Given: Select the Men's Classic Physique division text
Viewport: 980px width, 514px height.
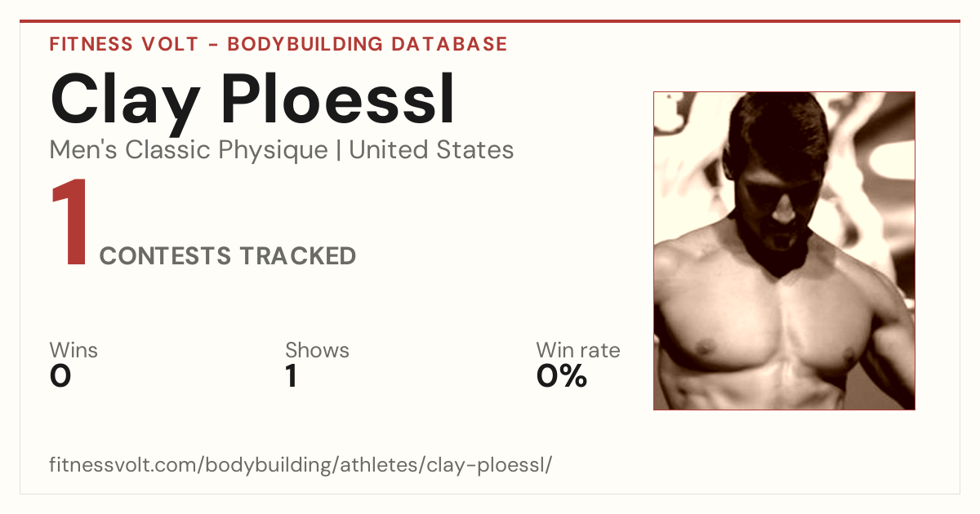Looking at the screenshot, I should point(188,150).
